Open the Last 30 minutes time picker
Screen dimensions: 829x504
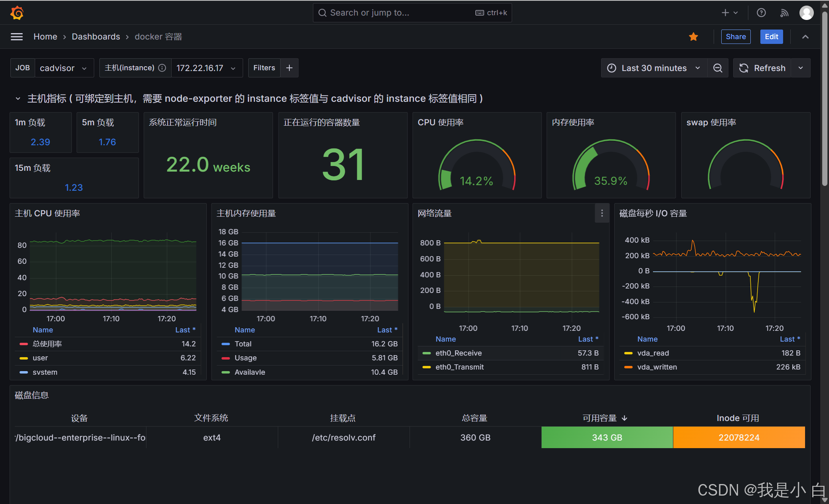[x=654, y=68]
